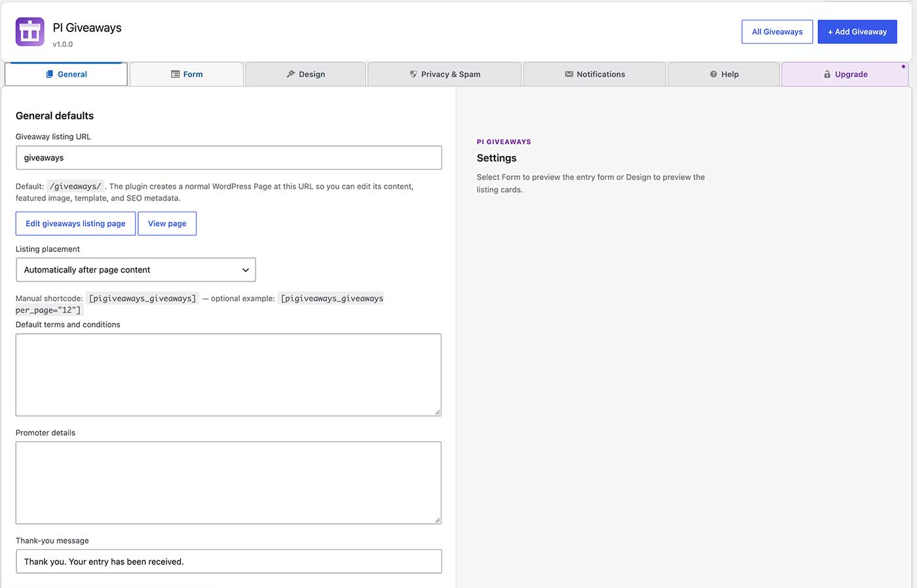Click the Listing placement label

click(48, 249)
